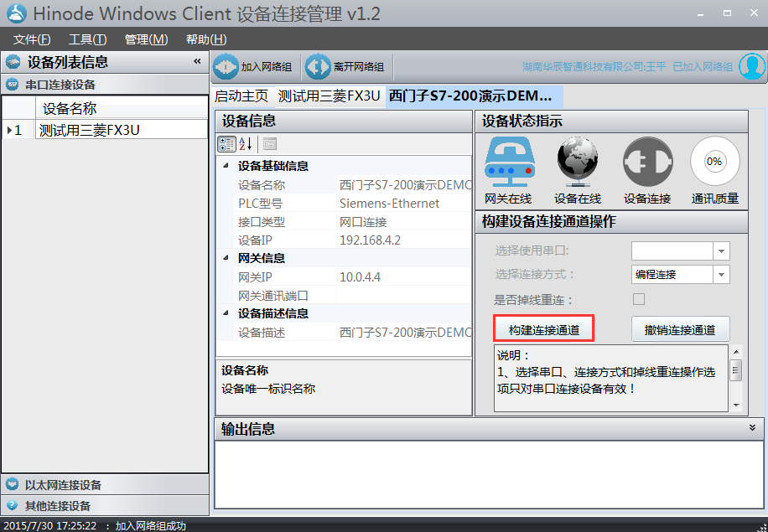Open the 工具(T) menu
The image size is (768, 532).
88,39
